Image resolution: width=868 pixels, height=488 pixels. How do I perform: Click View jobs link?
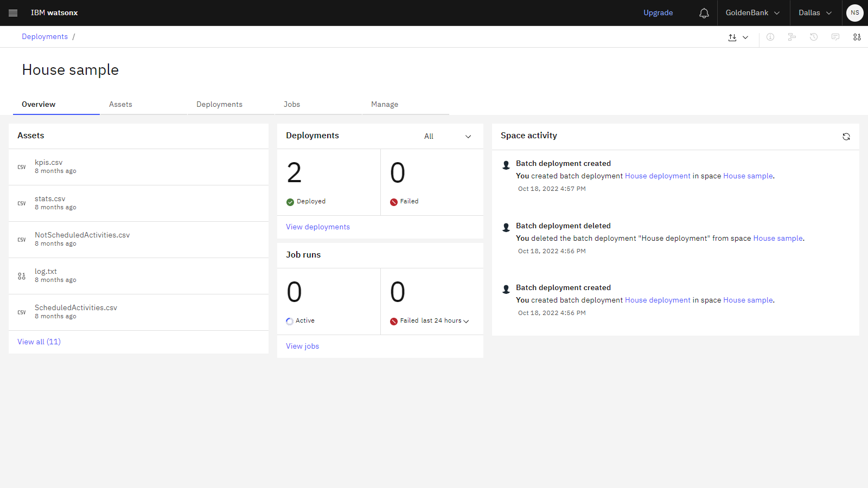pos(302,346)
